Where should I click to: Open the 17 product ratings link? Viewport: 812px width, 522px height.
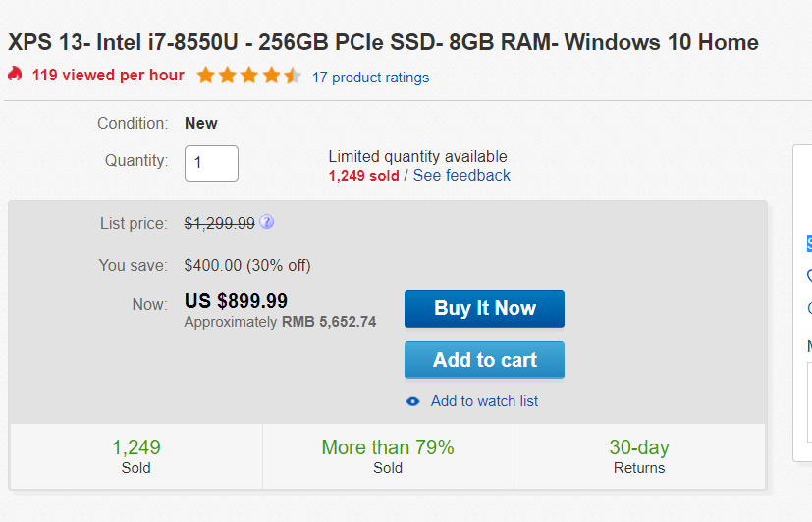pos(371,78)
